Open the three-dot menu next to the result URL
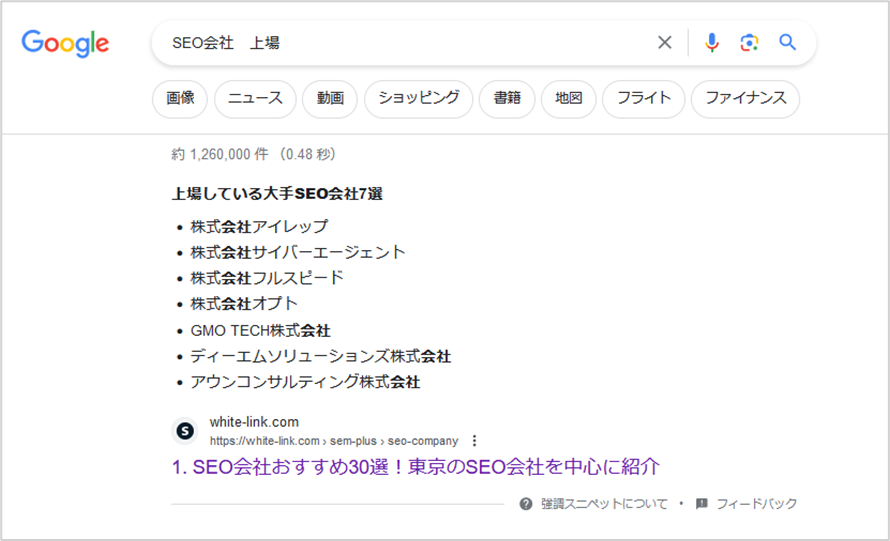Screen dimensions: 890x541 pos(475,441)
